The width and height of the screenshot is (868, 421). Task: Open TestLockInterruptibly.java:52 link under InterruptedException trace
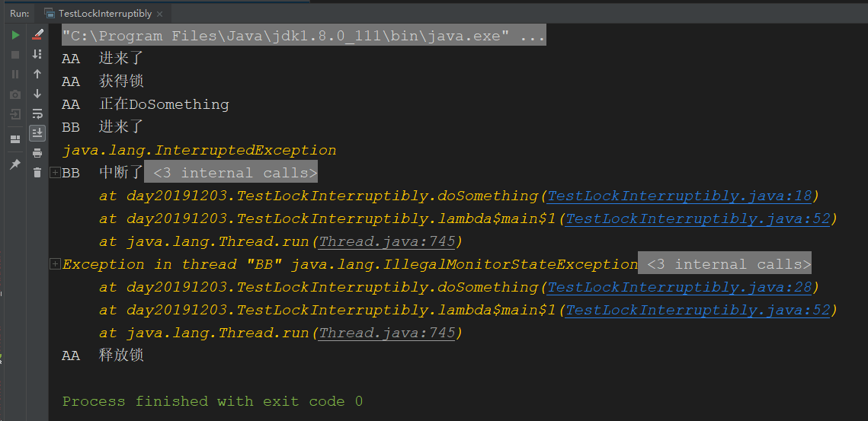click(x=697, y=218)
